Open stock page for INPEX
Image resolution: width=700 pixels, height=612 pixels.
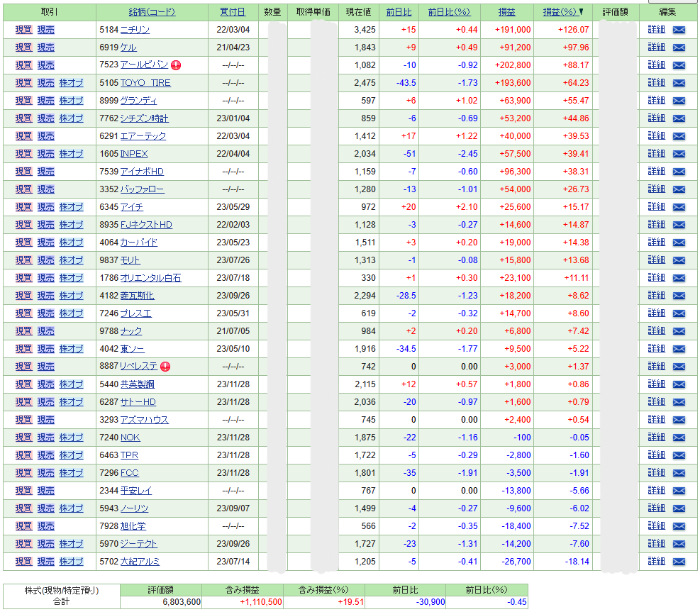(x=134, y=154)
